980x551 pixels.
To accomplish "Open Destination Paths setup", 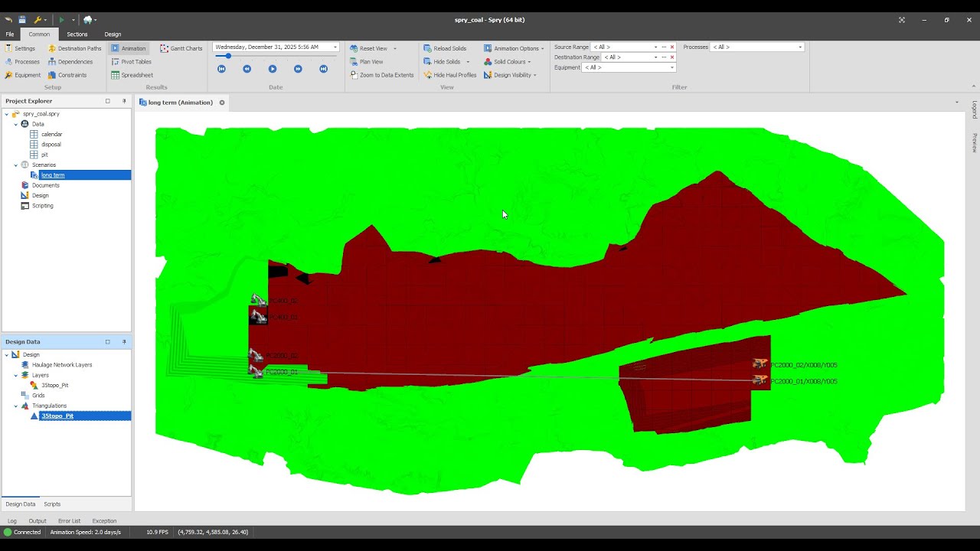I will click(74, 48).
